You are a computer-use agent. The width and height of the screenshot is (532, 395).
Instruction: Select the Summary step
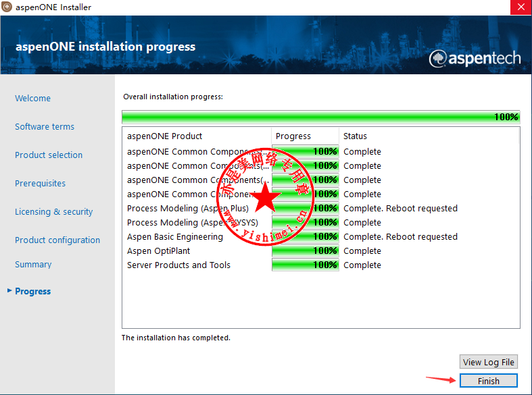click(33, 265)
